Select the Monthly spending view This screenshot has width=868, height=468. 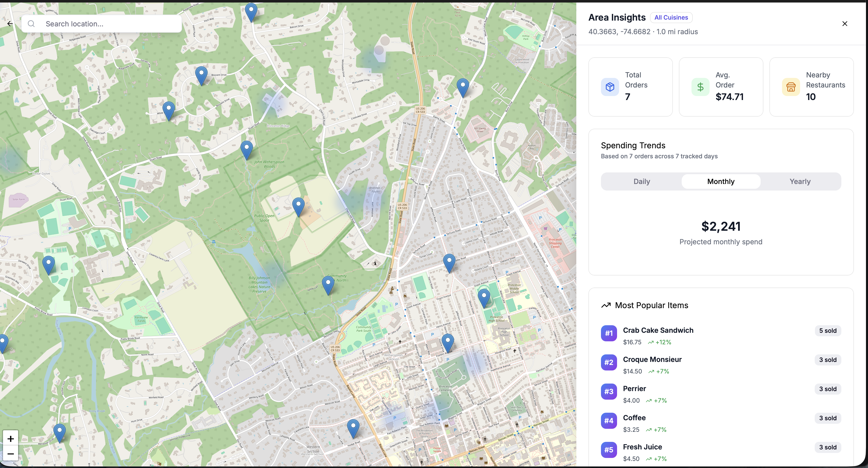(721, 182)
